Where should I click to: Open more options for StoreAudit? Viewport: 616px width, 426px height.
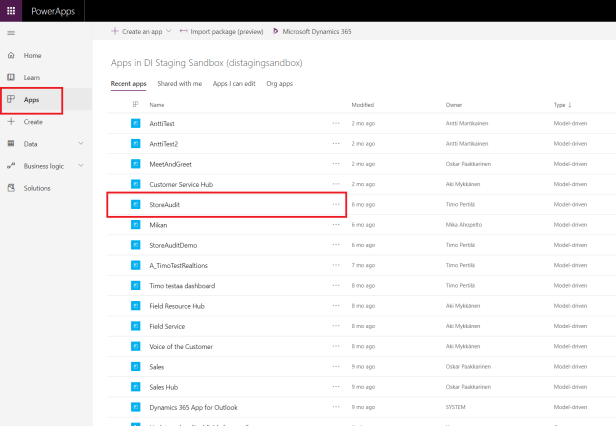336,204
